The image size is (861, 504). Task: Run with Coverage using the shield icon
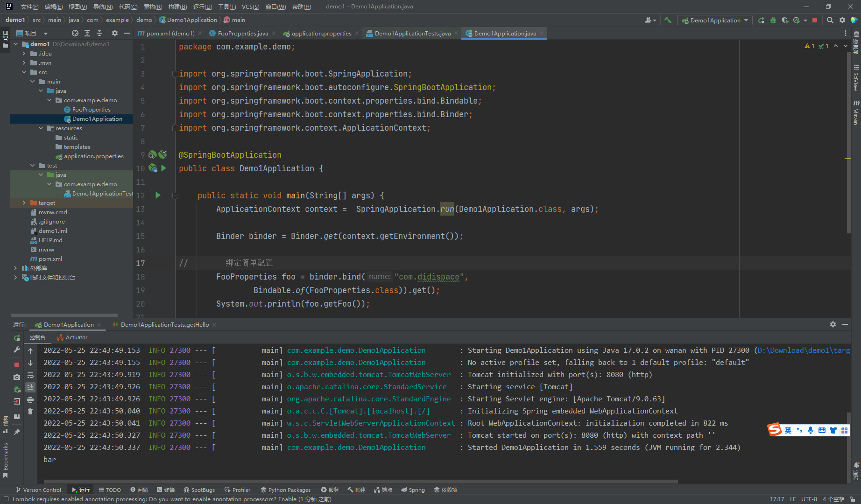[785, 20]
